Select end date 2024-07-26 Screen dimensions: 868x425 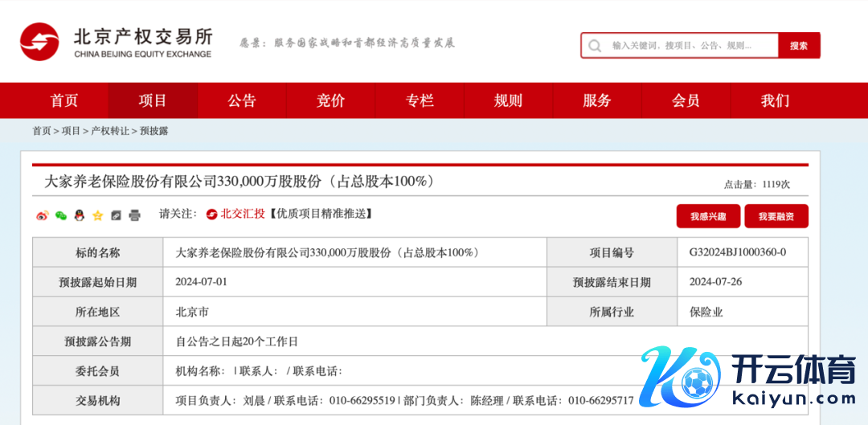point(716,282)
